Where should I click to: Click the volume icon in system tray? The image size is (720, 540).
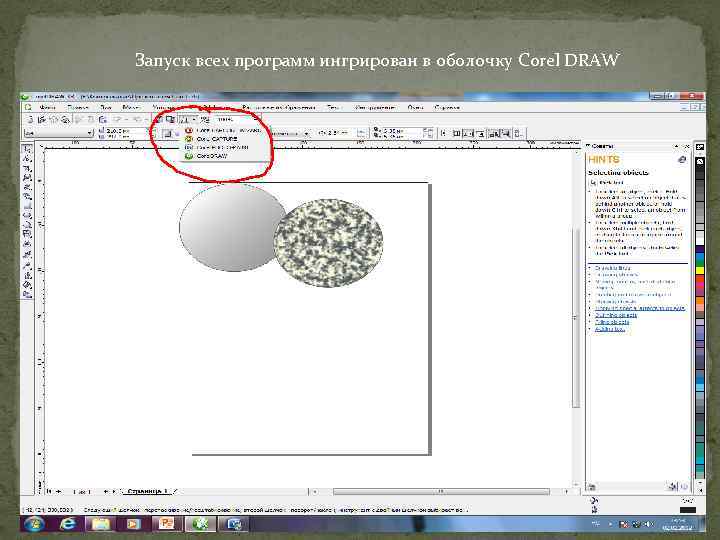pyautogui.click(x=647, y=524)
